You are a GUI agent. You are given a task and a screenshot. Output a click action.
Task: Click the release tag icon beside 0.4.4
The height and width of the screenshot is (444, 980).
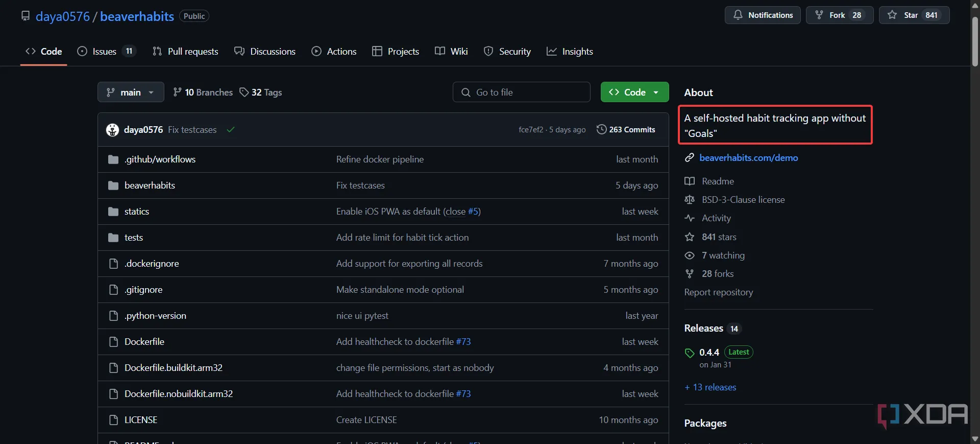[x=690, y=353]
